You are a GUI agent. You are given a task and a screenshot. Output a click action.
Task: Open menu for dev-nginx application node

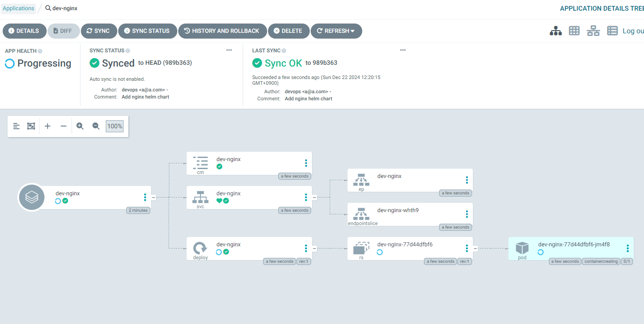pyautogui.click(x=145, y=198)
